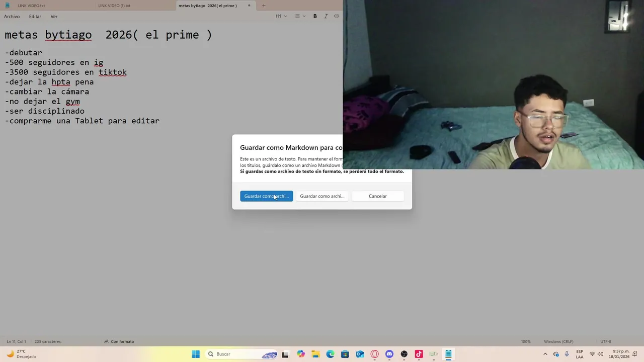This screenshot has width=644, height=362.
Task: Click the Windows (CRLF) line ending indicator
Action: pos(558,341)
